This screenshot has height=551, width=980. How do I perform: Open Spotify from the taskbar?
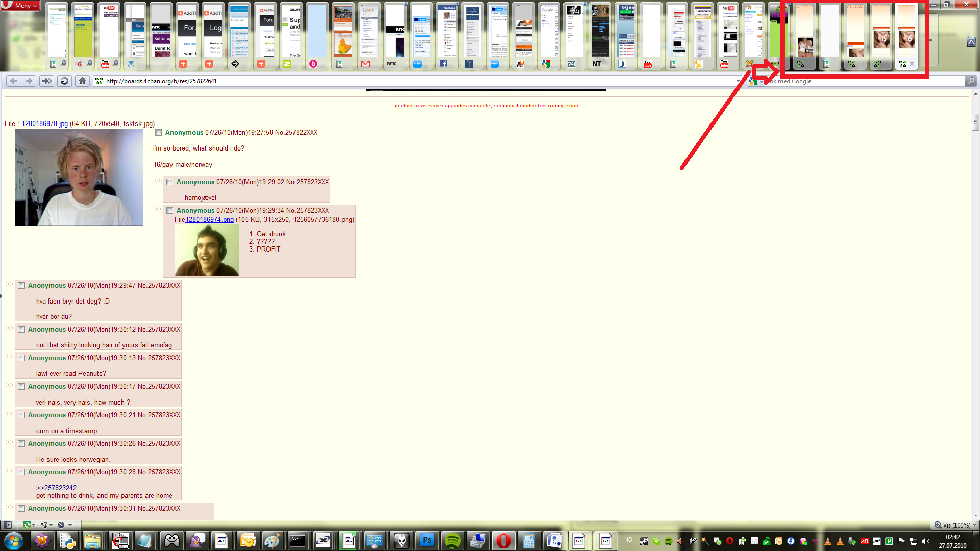(x=452, y=540)
